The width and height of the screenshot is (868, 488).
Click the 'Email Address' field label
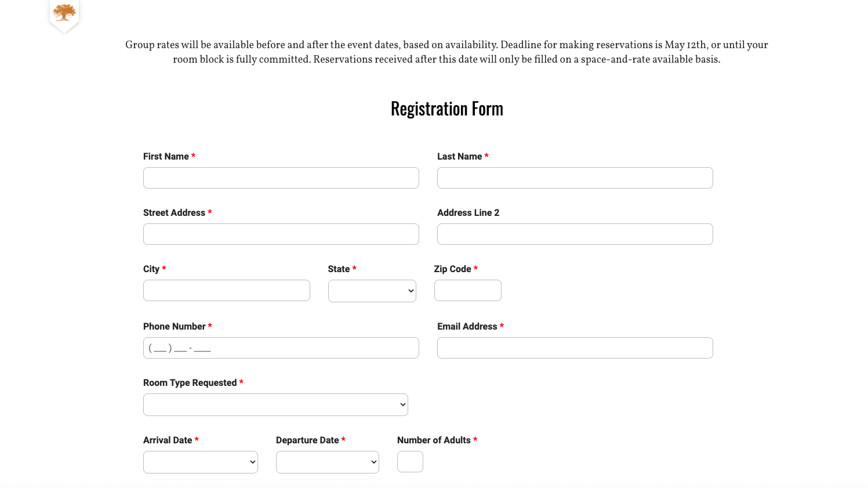coord(467,327)
